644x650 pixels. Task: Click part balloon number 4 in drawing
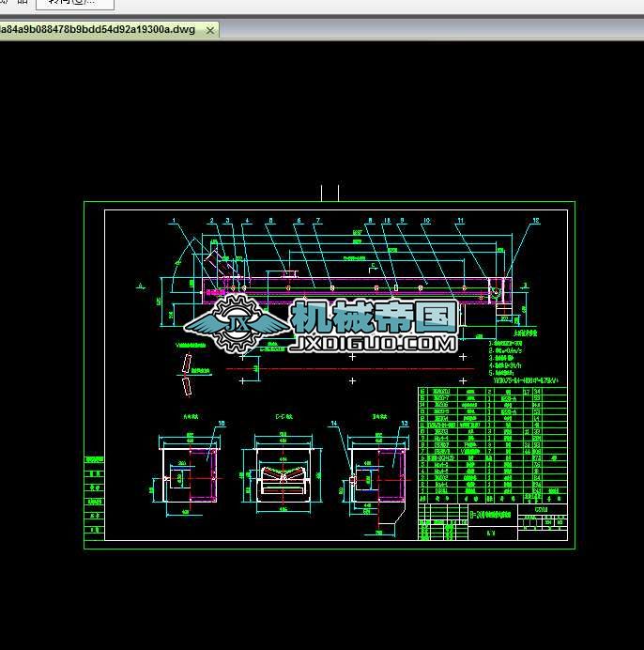click(x=248, y=221)
